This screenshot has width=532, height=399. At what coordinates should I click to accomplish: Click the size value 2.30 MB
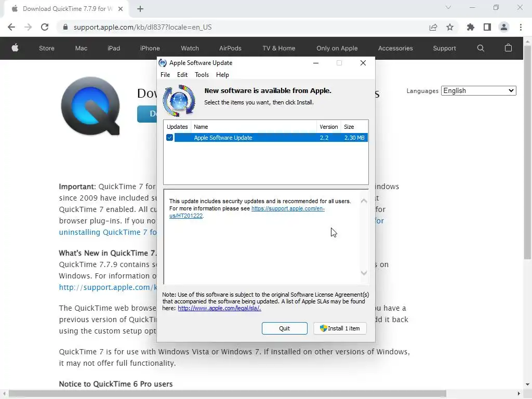click(x=354, y=137)
